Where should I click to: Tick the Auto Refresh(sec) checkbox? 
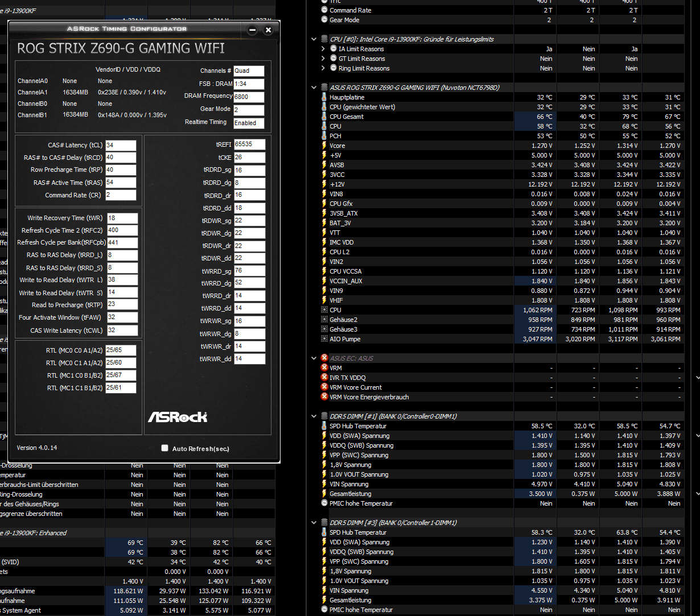[x=165, y=448]
